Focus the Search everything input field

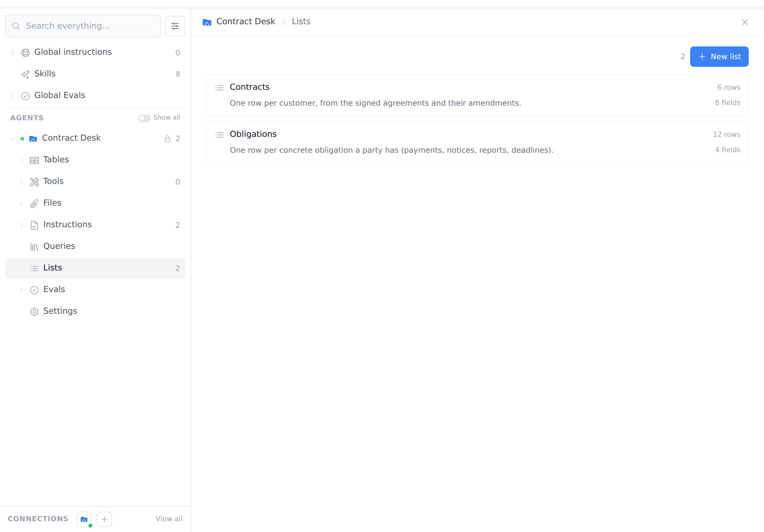[83, 26]
